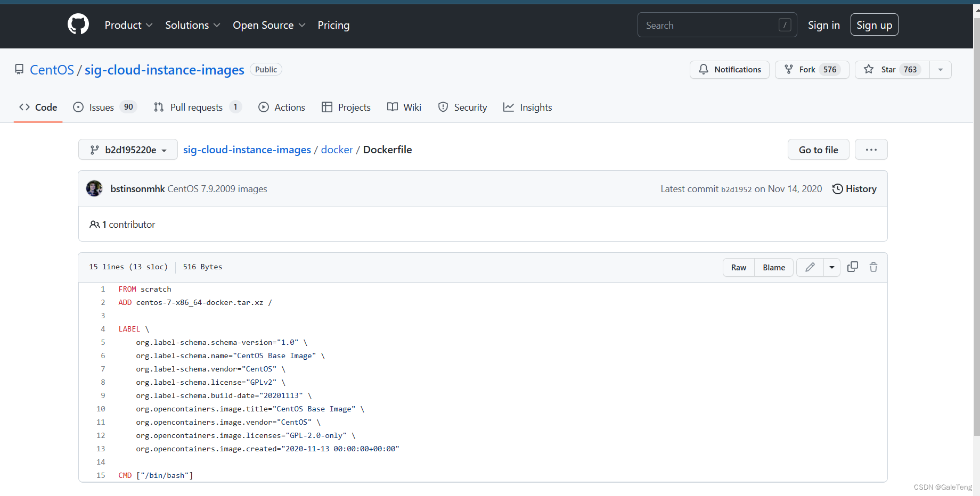Open the Projects tab

(346, 107)
